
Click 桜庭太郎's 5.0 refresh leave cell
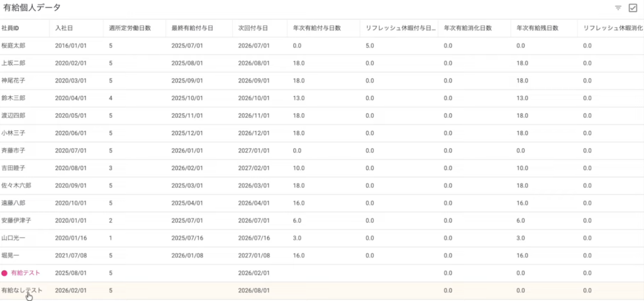370,46
